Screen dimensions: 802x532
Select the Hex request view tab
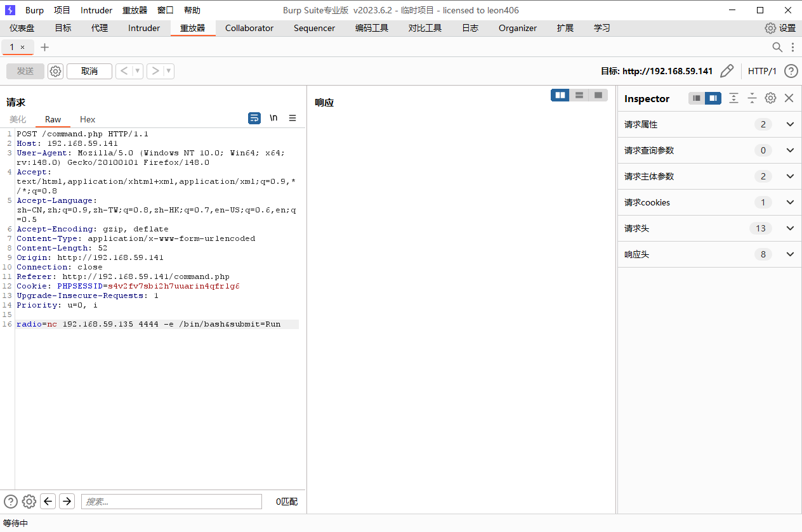(88, 119)
